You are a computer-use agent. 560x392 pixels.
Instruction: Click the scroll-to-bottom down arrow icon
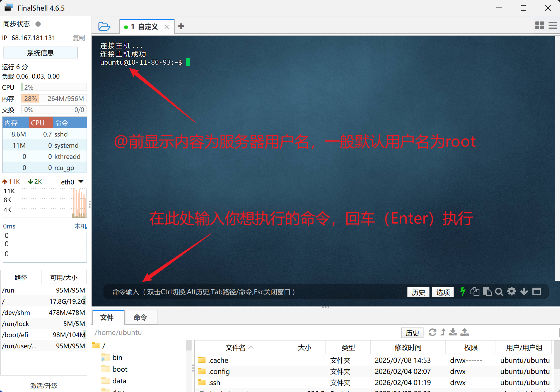point(524,292)
